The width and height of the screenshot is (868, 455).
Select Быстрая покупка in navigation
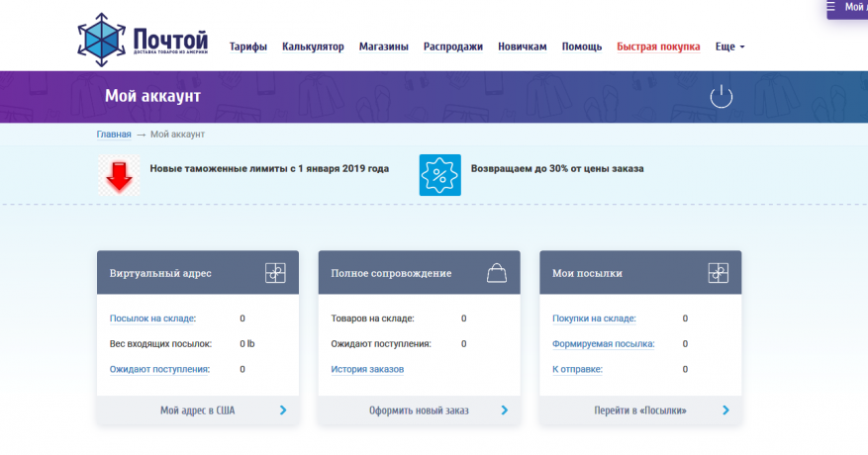point(658,46)
